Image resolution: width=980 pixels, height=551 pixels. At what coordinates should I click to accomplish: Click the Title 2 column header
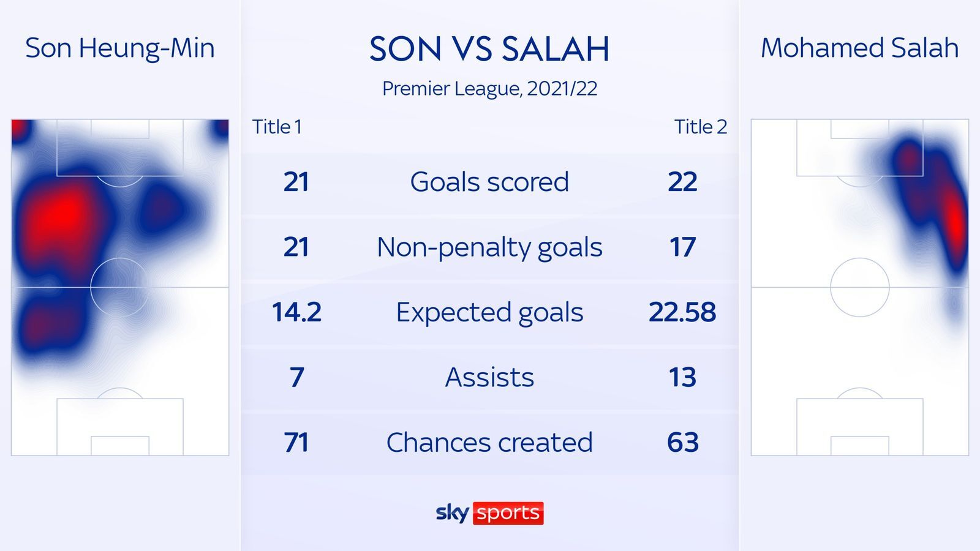pos(701,127)
